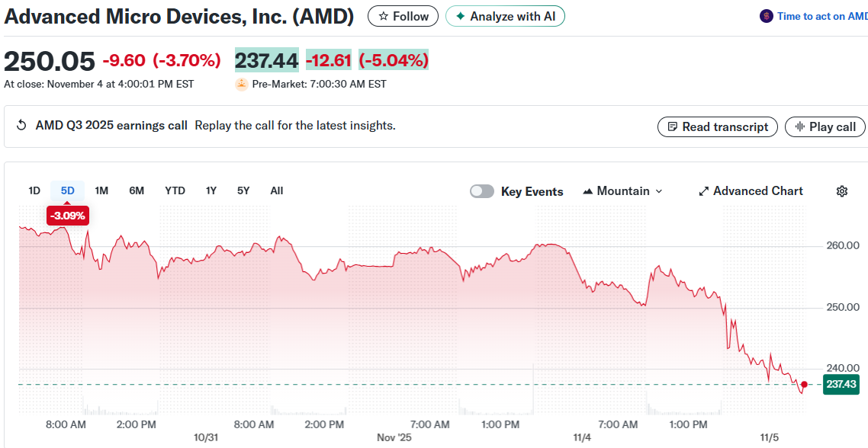
Task: Click the pre-market sun icon
Action: point(241,84)
